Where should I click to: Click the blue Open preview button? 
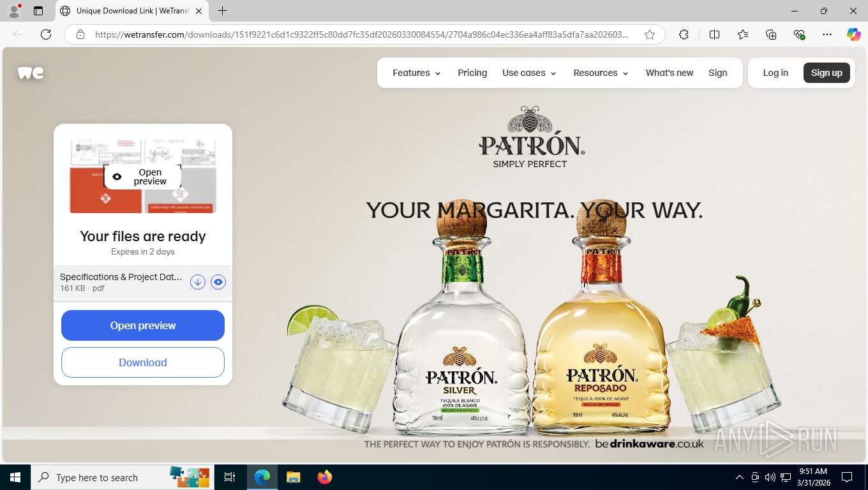coord(143,325)
